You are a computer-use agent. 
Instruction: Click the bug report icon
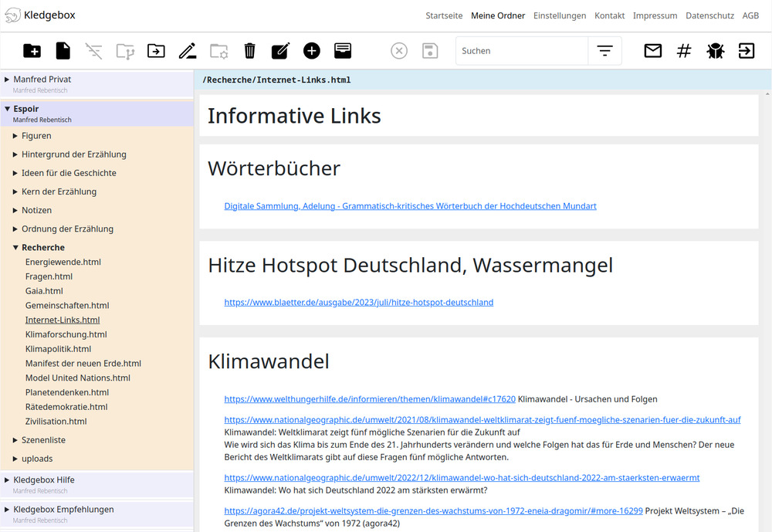pos(716,51)
